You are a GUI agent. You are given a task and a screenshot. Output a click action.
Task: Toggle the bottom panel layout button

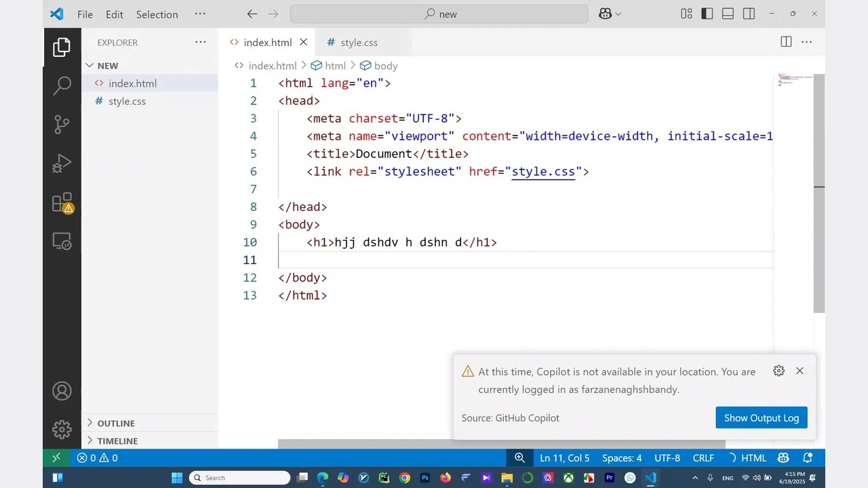click(728, 14)
